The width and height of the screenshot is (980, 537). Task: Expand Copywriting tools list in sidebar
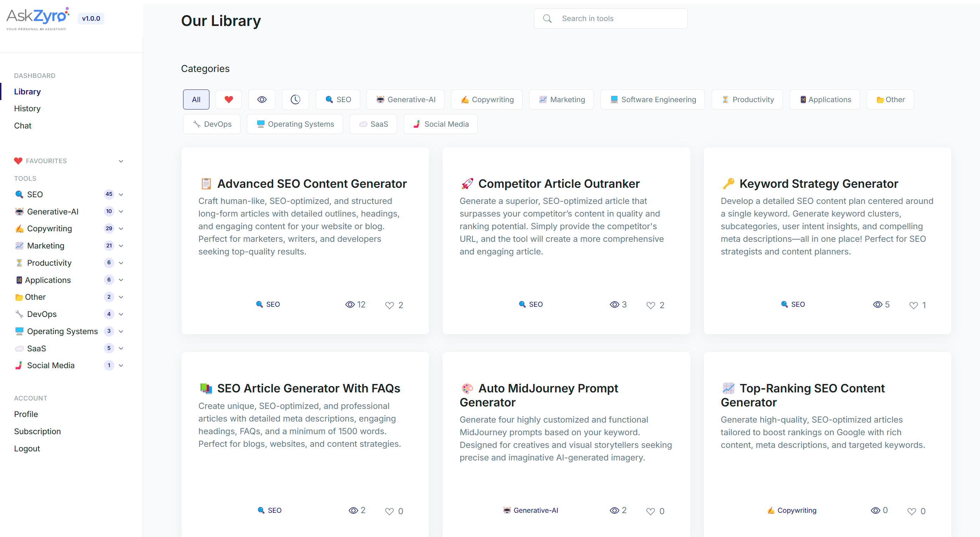[121, 228]
